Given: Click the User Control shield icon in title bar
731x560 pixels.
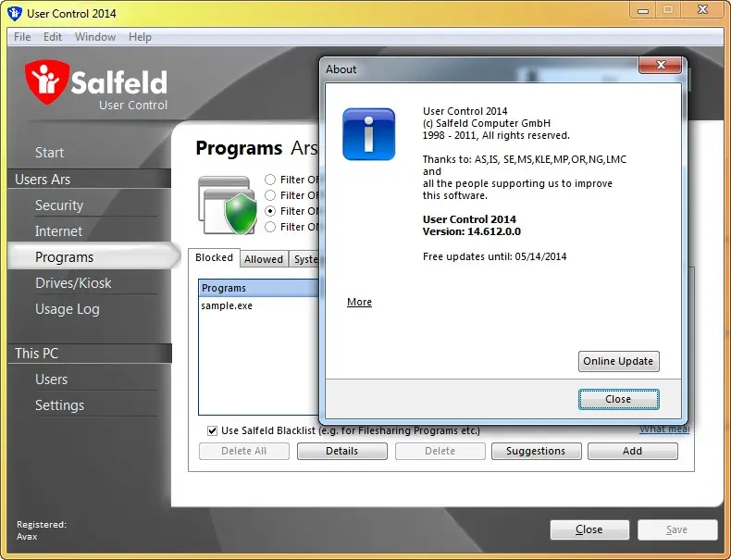Looking at the screenshot, I should [15, 13].
